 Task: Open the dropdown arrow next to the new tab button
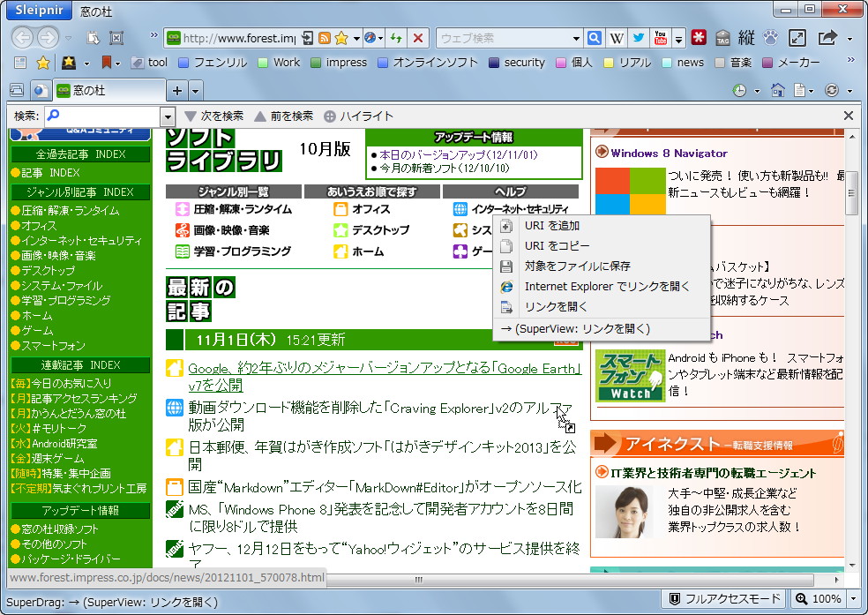[x=196, y=89]
